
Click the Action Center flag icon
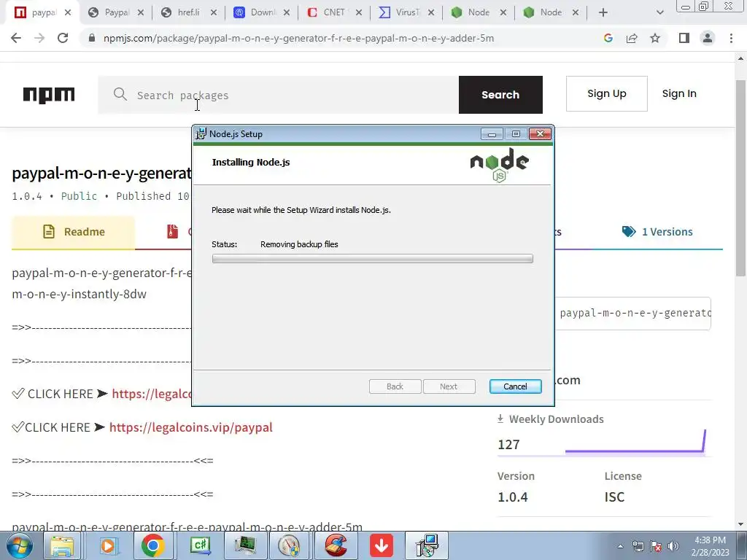coord(656,546)
